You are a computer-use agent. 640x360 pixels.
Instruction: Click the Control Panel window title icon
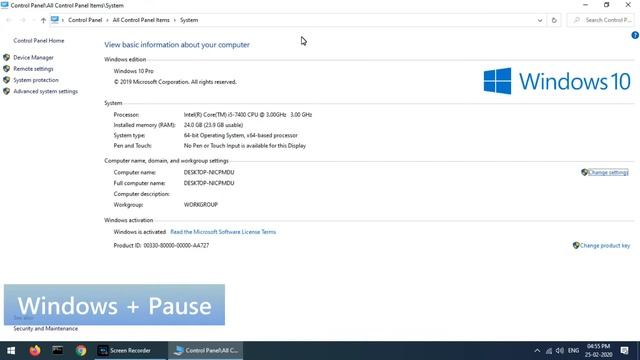point(4,5)
